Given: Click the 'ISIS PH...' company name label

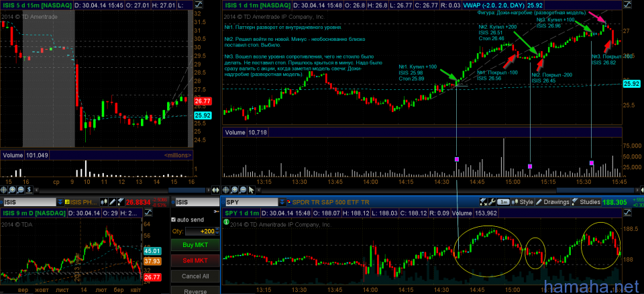Looking at the screenshot, I should click(83, 202).
